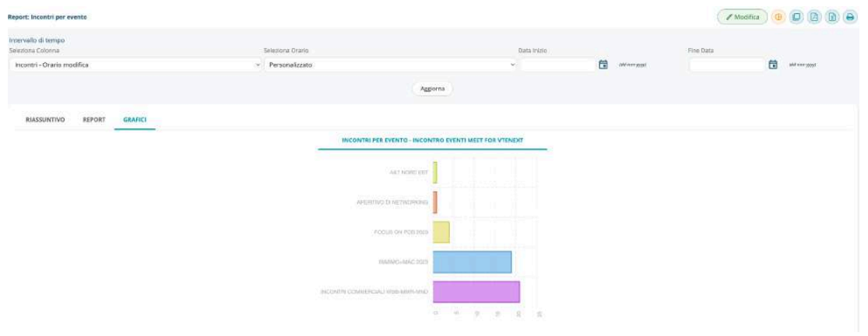The image size is (868, 336).
Task: Switch to the Riassuntivo tab
Action: tap(45, 119)
